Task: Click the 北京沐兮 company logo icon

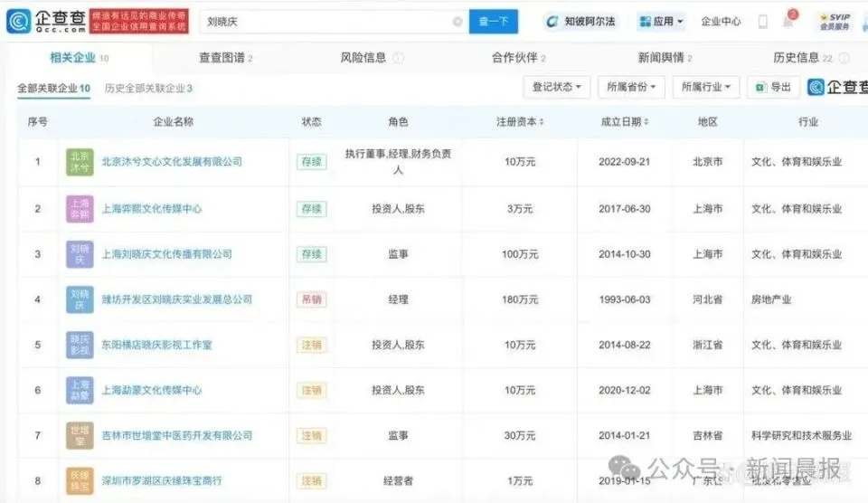Action: click(x=80, y=162)
